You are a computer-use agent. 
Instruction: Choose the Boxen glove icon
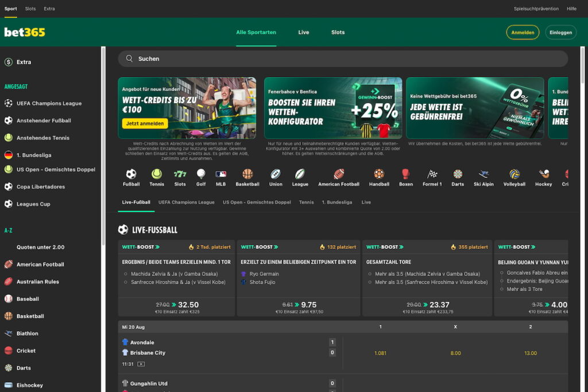(x=406, y=174)
